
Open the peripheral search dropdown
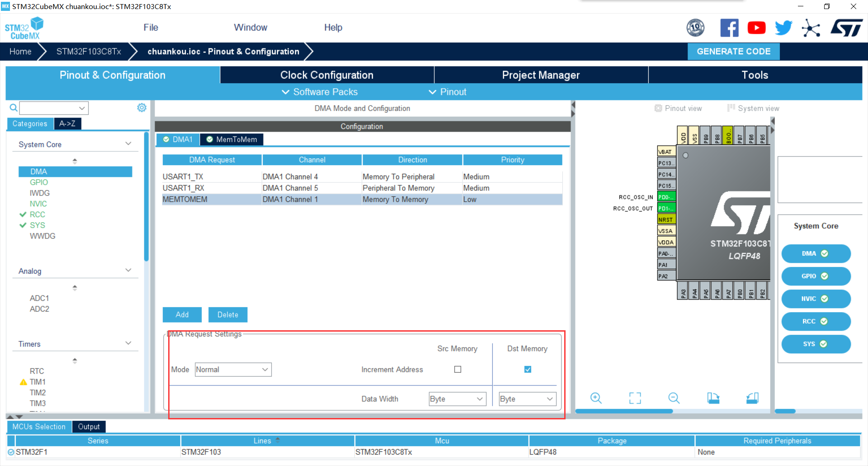(x=82, y=108)
